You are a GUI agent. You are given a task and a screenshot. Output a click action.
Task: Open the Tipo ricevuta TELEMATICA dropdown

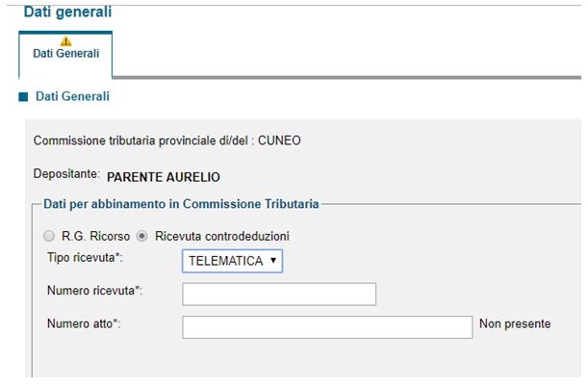click(x=232, y=261)
